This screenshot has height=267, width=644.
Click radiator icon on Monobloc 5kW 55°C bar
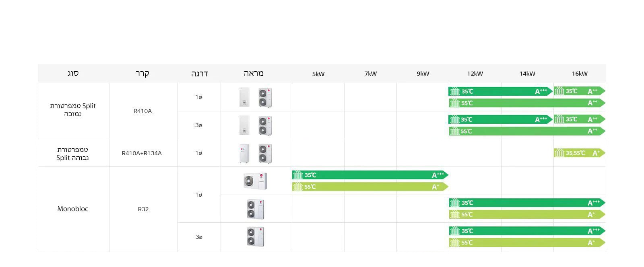[x=297, y=187]
